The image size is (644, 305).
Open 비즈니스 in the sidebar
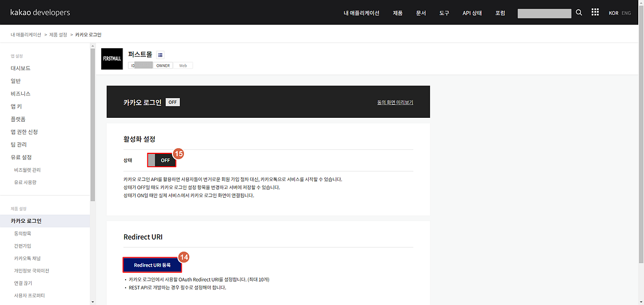point(21,94)
